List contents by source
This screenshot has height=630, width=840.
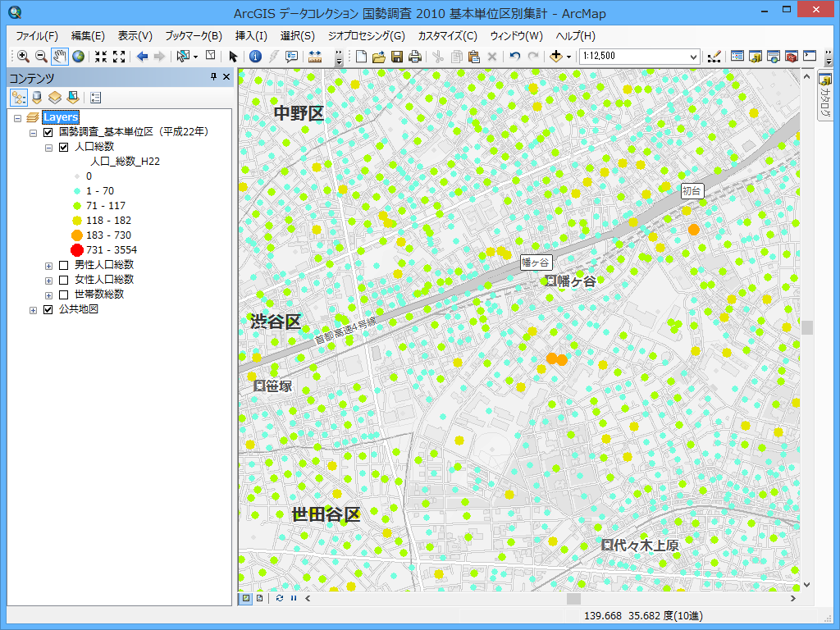pos(37,98)
